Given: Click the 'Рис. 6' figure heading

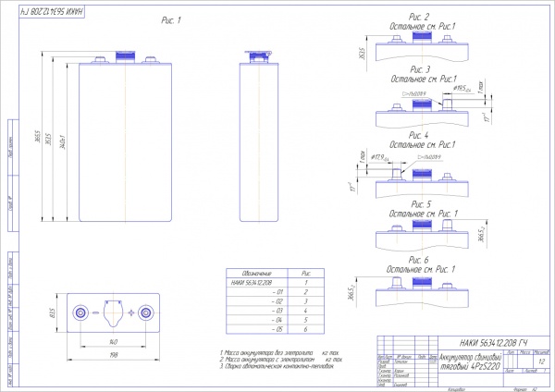Looking at the screenshot, I should pos(421,261).
